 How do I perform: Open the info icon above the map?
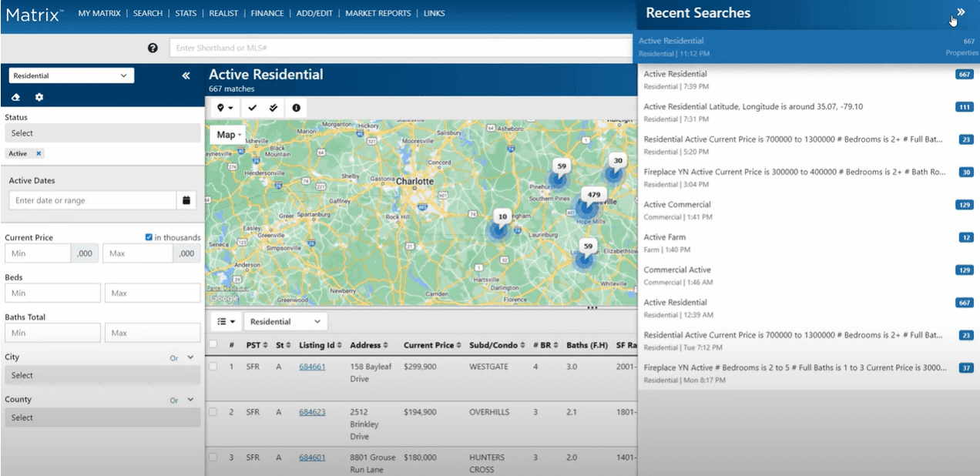[295, 107]
